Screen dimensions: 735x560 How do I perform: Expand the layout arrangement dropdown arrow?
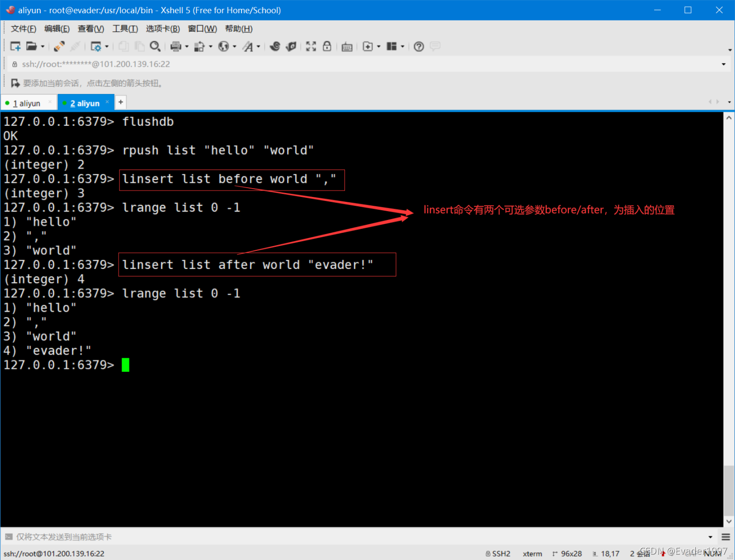click(402, 47)
